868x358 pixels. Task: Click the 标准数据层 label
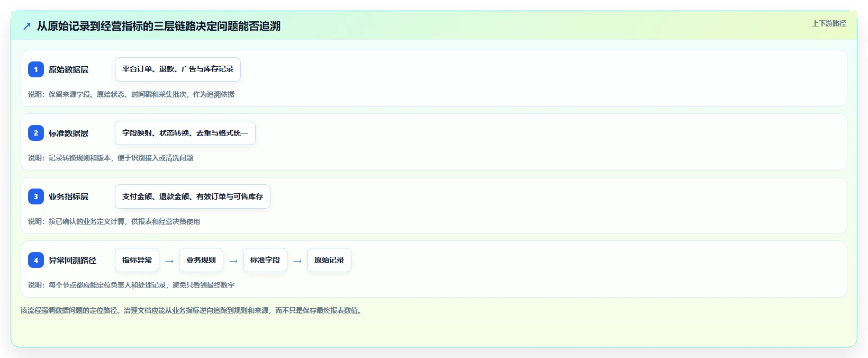[x=68, y=133]
